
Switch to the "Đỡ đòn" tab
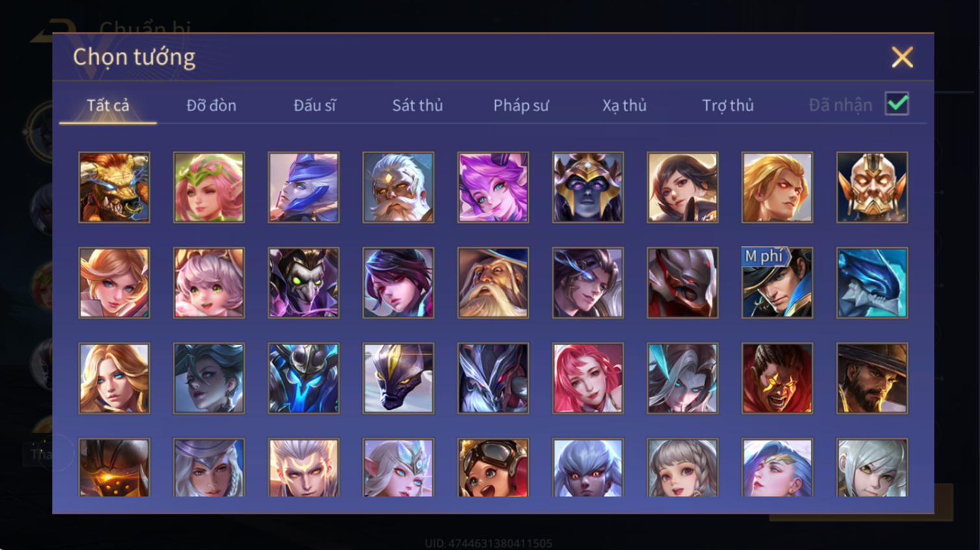click(211, 105)
